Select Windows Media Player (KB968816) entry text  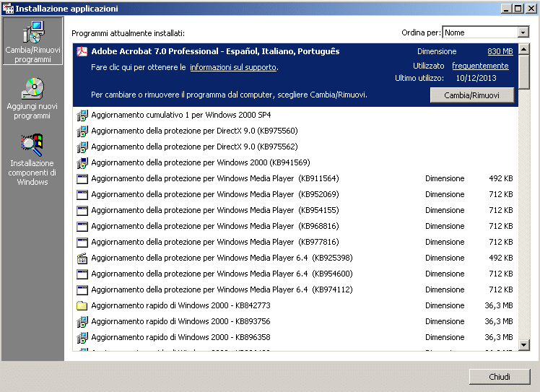pos(215,226)
